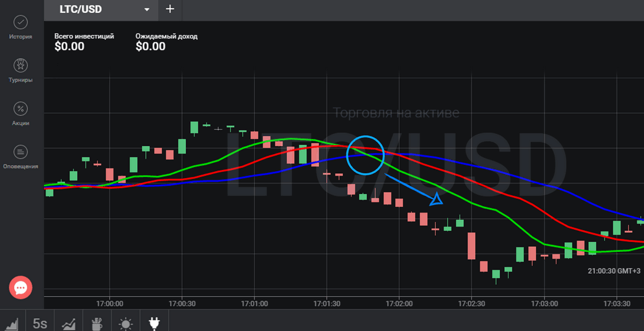Image resolution: width=644 pixels, height=331 pixels.
Task: Open the 5s timeframe selector
Action: (x=40, y=324)
